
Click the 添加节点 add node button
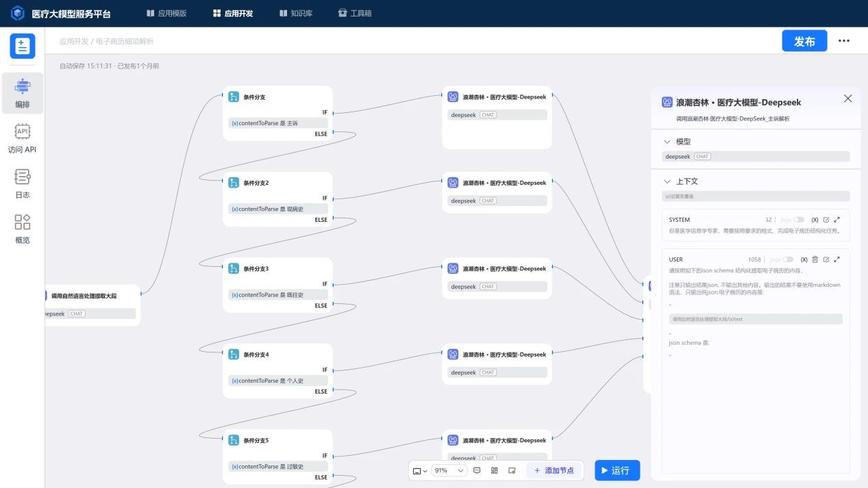554,471
